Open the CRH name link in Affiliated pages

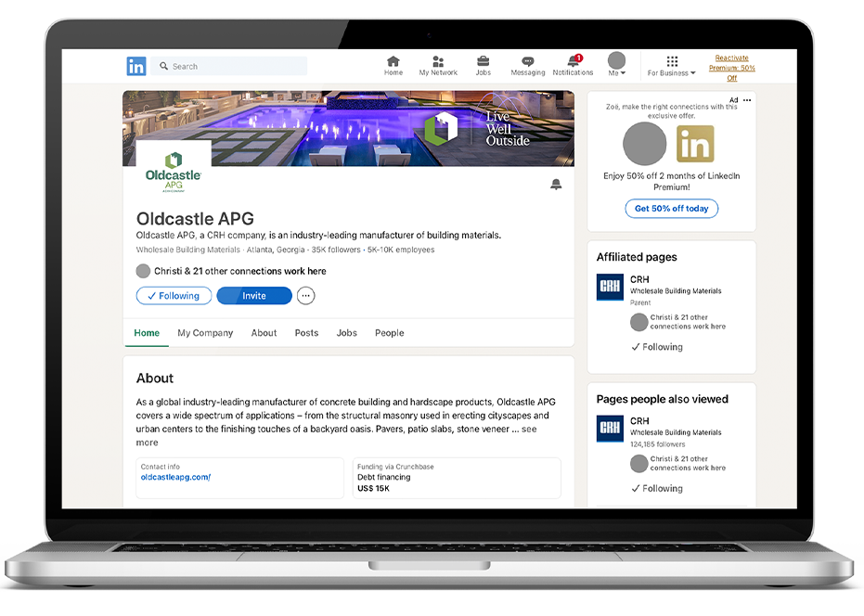coord(639,279)
